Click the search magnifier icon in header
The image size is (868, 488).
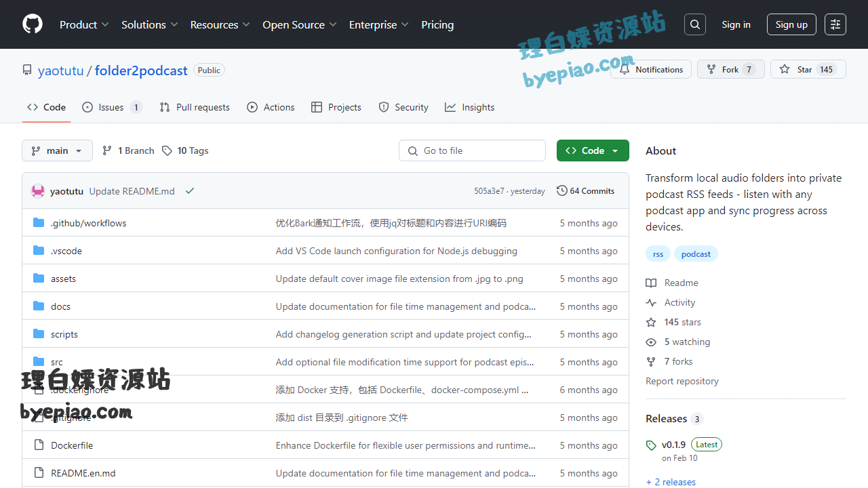(x=695, y=24)
